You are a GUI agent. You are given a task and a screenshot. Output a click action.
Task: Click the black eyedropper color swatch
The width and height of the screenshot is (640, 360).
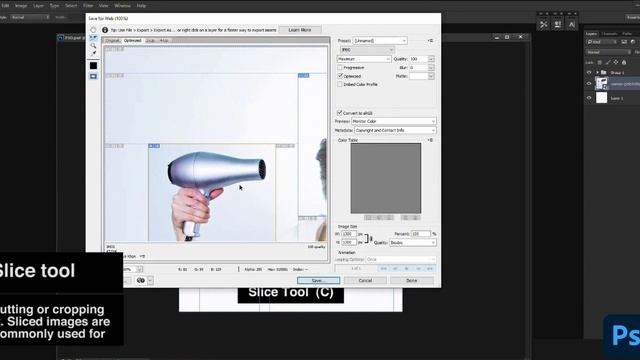93,65
